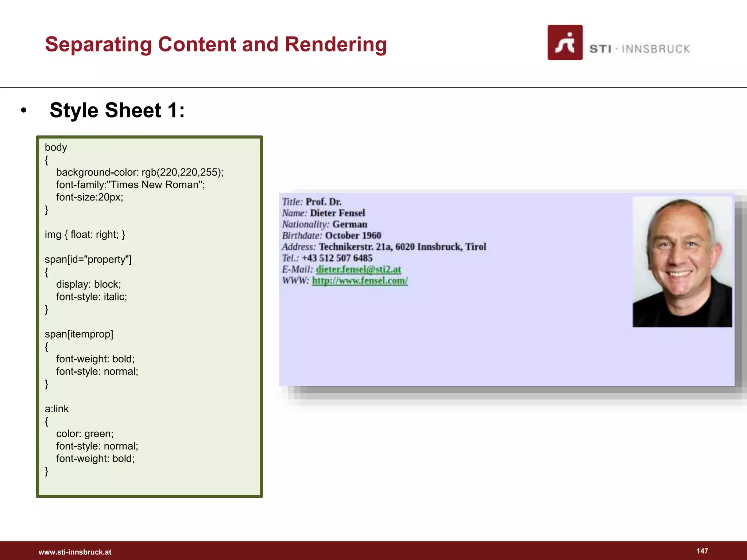
Task: Click the STI Innsbruck logo icon
Action: [565, 42]
